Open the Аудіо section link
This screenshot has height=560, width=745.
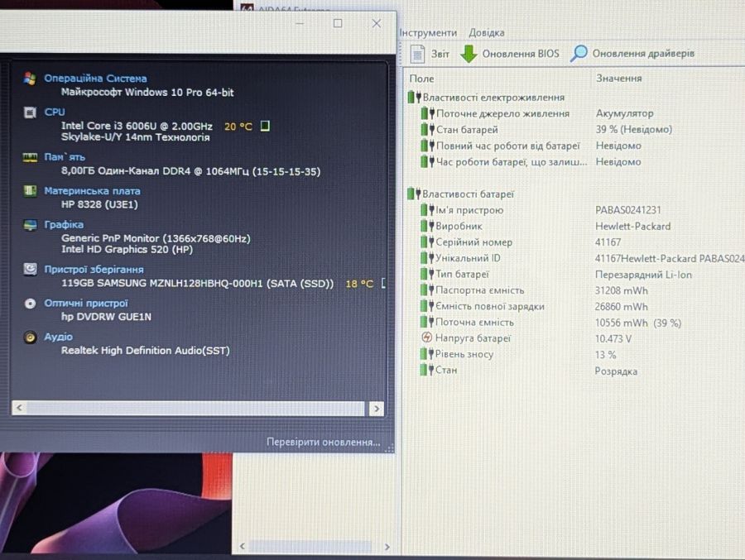click(59, 337)
